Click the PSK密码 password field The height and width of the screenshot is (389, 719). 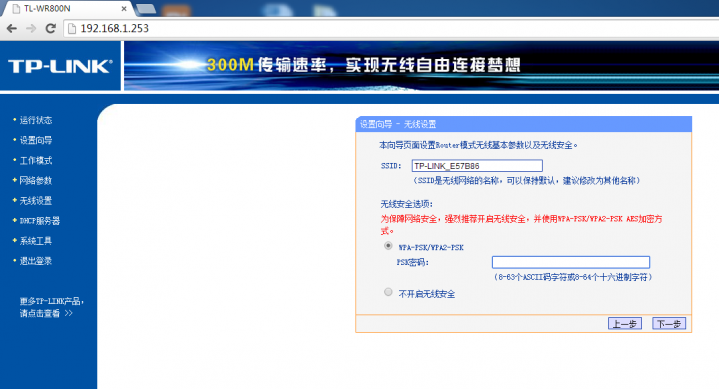(x=571, y=262)
